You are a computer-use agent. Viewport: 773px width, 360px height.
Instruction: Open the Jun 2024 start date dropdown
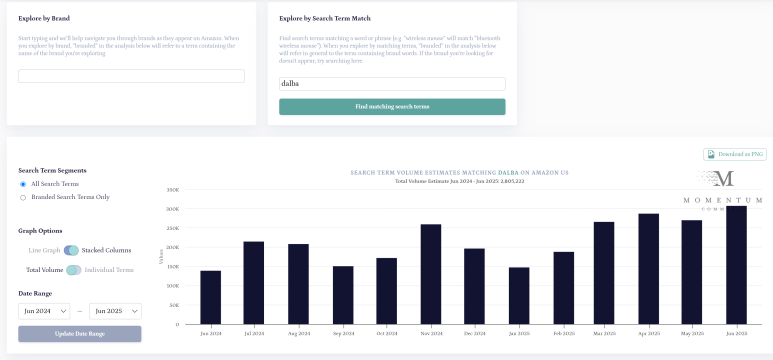click(x=44, y=311)
